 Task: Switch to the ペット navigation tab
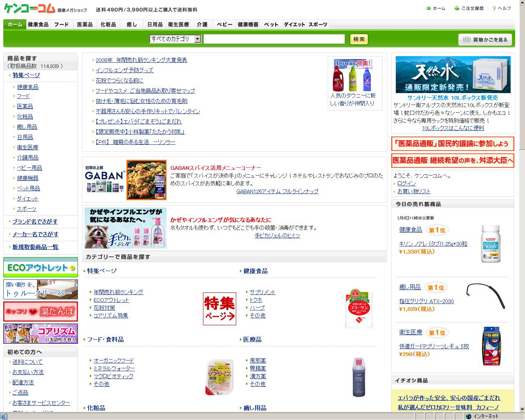click(x=271, y=25)
